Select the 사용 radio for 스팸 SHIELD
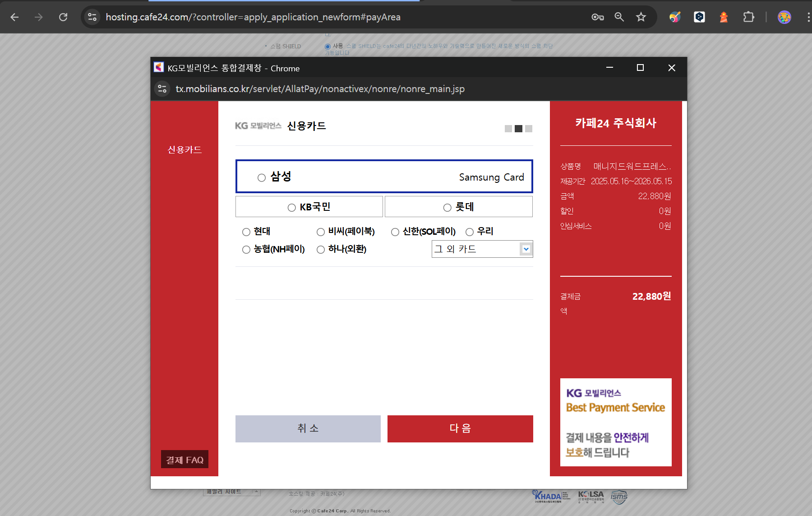This screenshot has height=516, width=812. click(x=328, y=46)
